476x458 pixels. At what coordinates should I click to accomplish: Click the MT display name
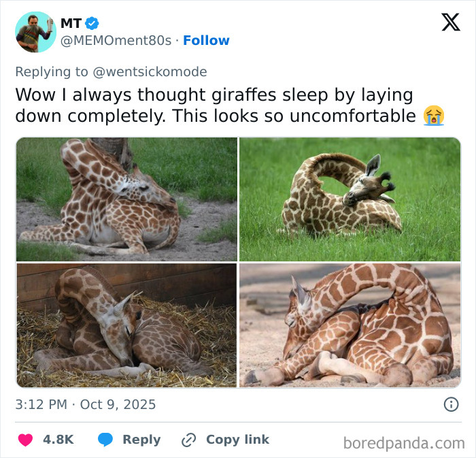[71, 23]
